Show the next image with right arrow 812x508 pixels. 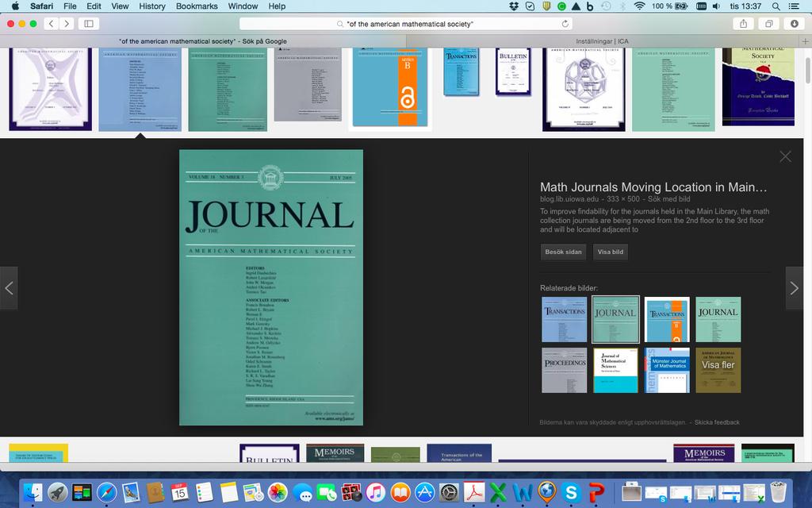point(795,288)
